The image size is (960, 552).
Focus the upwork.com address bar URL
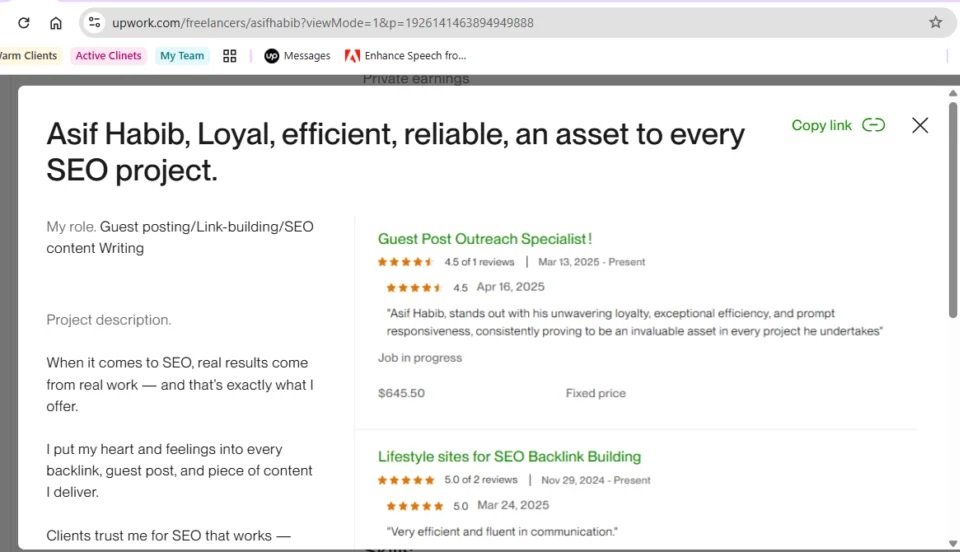click(323, 23)
